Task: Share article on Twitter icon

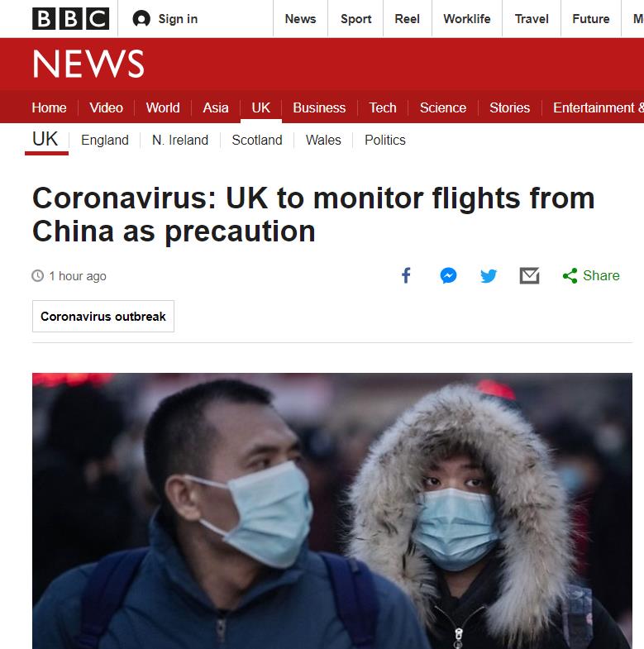Action: [x=489, y=275]
